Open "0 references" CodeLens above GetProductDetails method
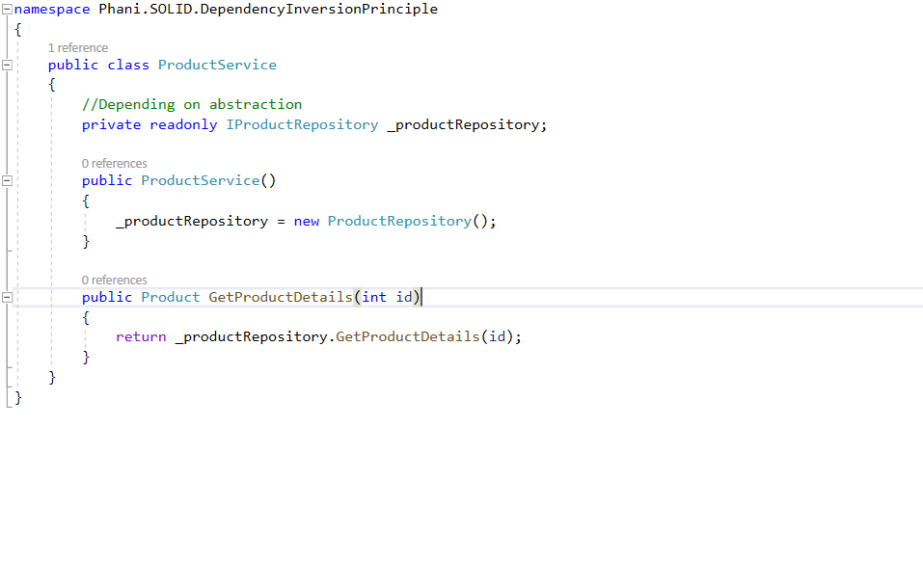 pyautogui.click(x=114, y=281)
